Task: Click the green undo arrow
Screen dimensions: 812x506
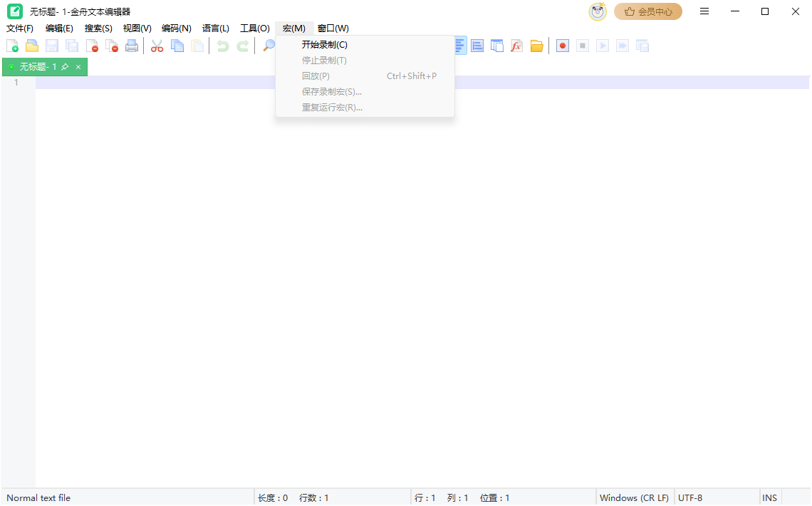Action: 223,46
